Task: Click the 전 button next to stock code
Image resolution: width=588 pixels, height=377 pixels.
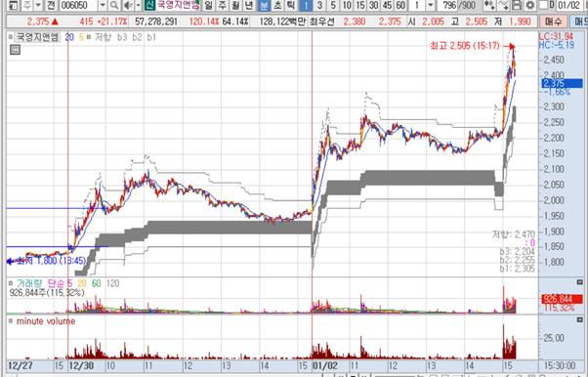Action: click(x=52, y=5)
